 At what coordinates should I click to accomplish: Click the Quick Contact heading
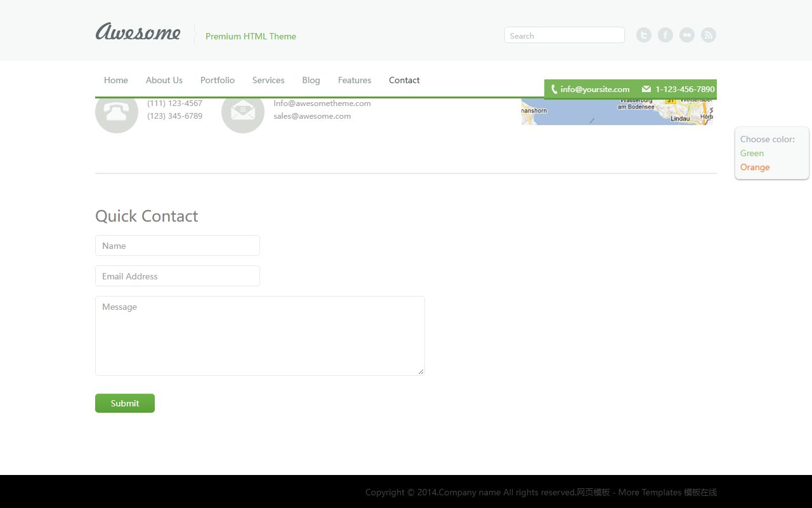(147, 216)
